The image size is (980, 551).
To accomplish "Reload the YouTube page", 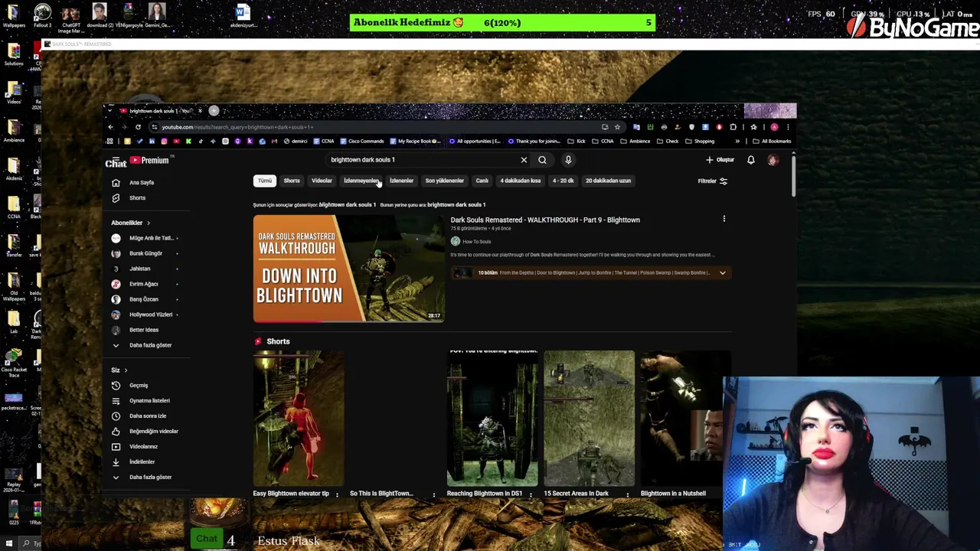I will click(x=138, y=127).
